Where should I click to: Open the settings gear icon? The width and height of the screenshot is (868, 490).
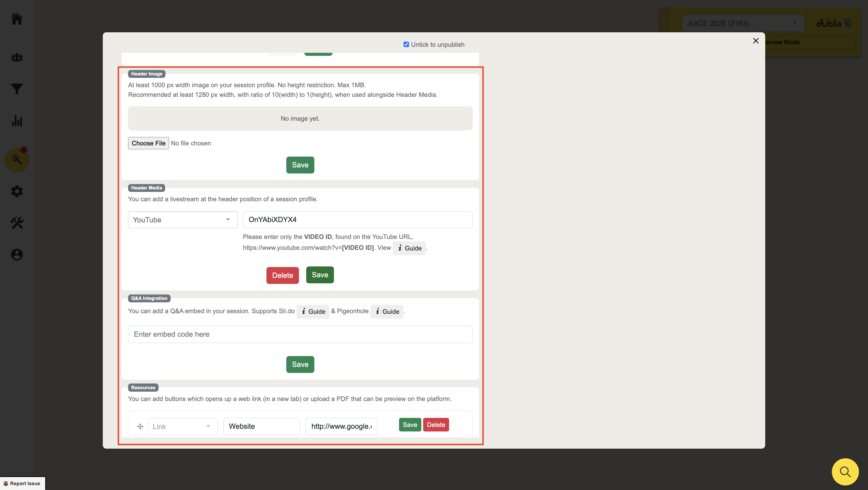coord(17,192)
